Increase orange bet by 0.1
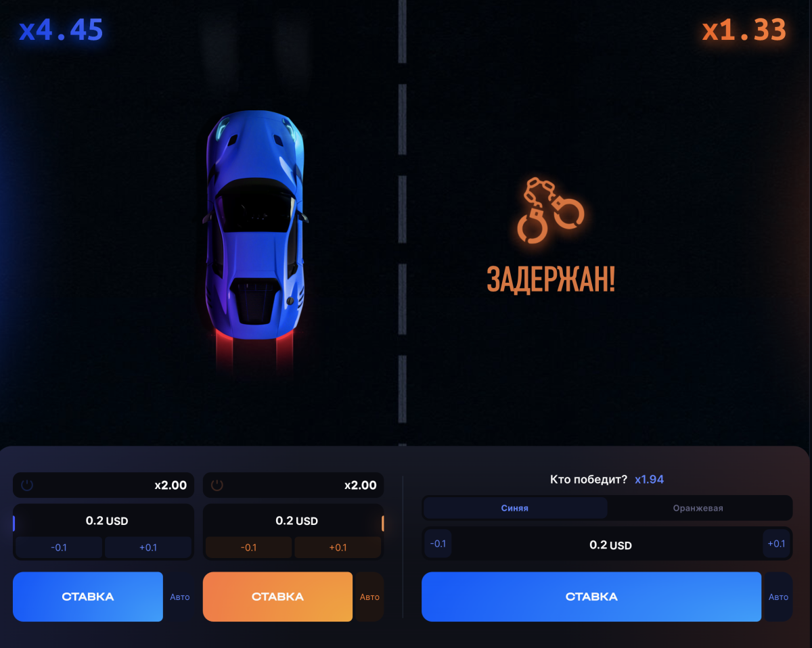Image resolution: width=812 pixels, height=648 pixels. 338,547
